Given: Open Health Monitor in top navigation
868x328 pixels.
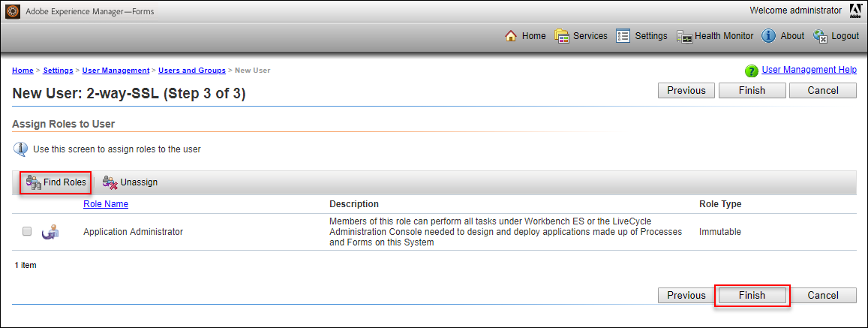Looking at the screenshot, I should [x=724, y=36].
